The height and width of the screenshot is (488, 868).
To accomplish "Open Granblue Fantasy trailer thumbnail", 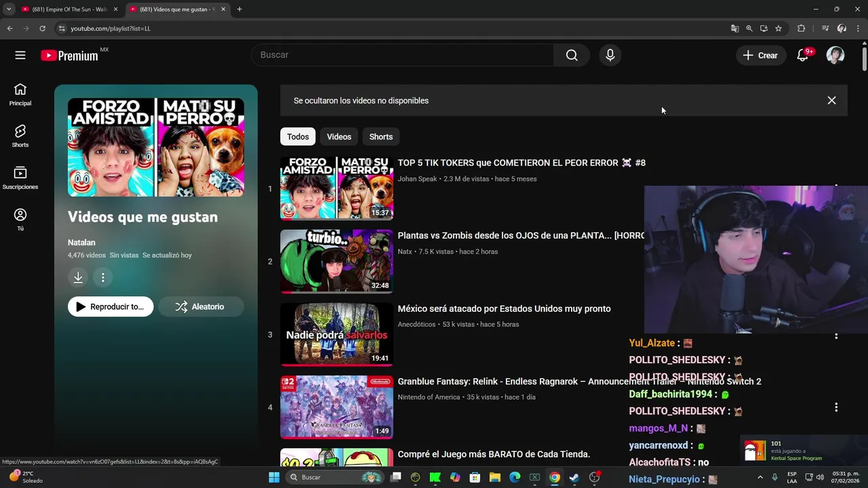I will pyautogui.click(x=336, y=407).
